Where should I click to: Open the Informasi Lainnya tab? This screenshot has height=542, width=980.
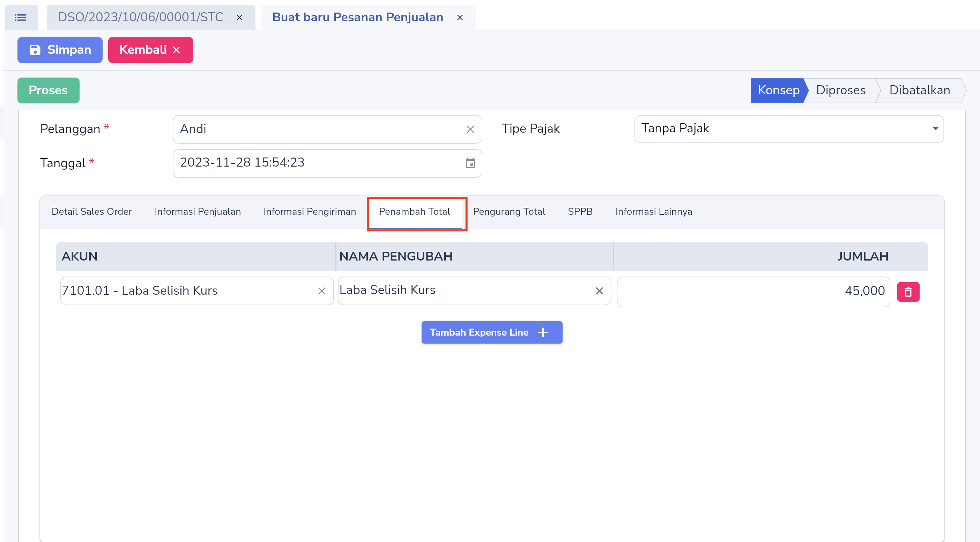click(x=654, y=212)
